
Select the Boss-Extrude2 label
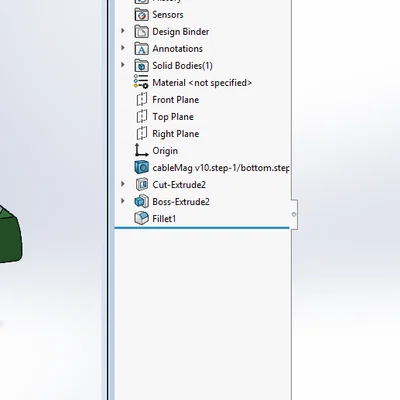coord(181,202)
